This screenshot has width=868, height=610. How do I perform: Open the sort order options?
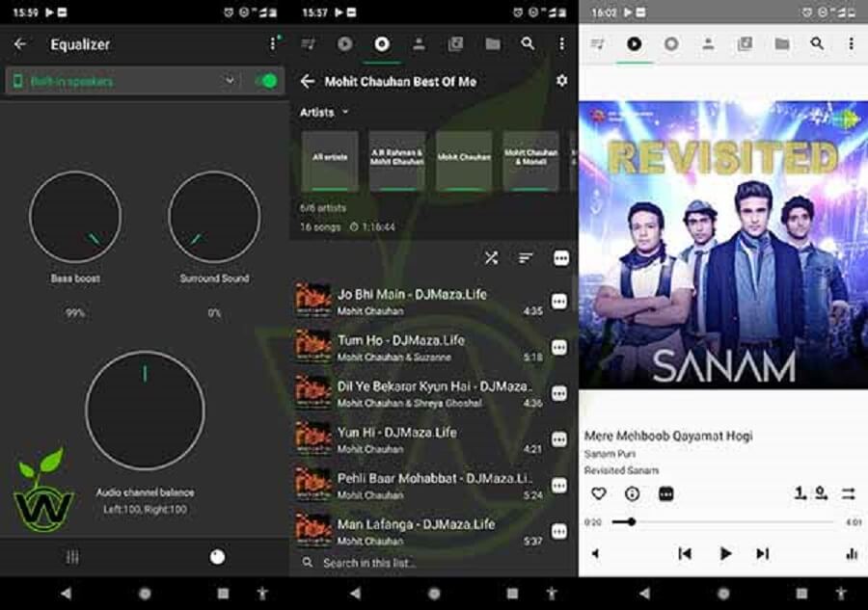pyautogui.click(x=526, y=258)
